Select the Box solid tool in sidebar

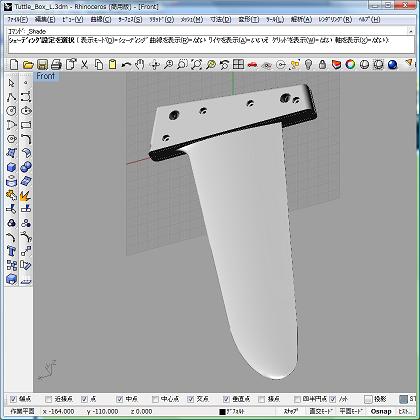tap(11, 167)
